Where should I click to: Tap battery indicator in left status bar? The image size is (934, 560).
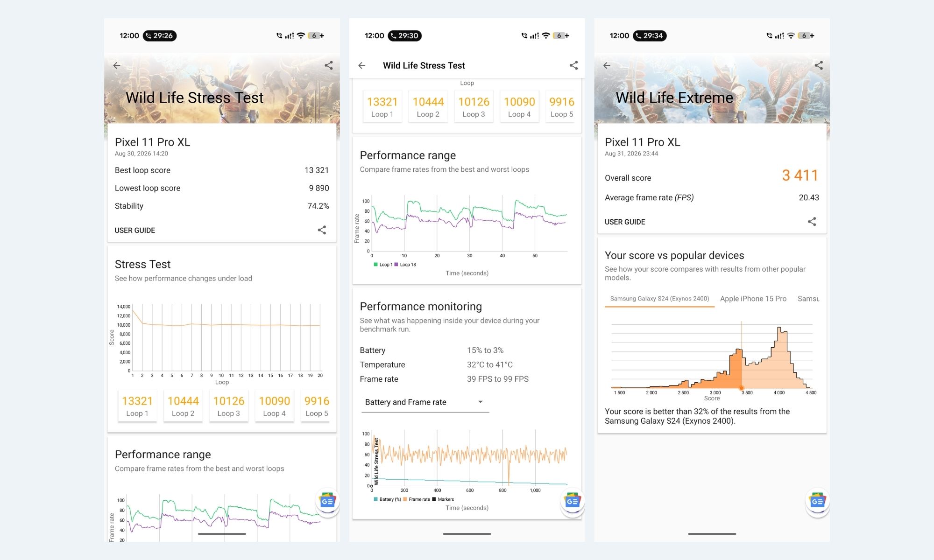[316, 35]
